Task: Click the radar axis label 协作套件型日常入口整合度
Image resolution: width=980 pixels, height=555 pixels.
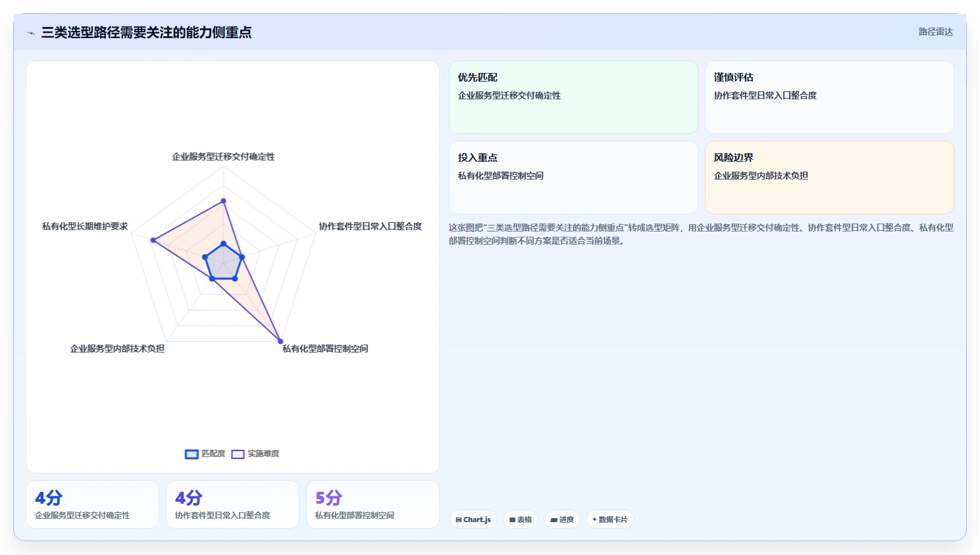Action: tap(370, 226)
